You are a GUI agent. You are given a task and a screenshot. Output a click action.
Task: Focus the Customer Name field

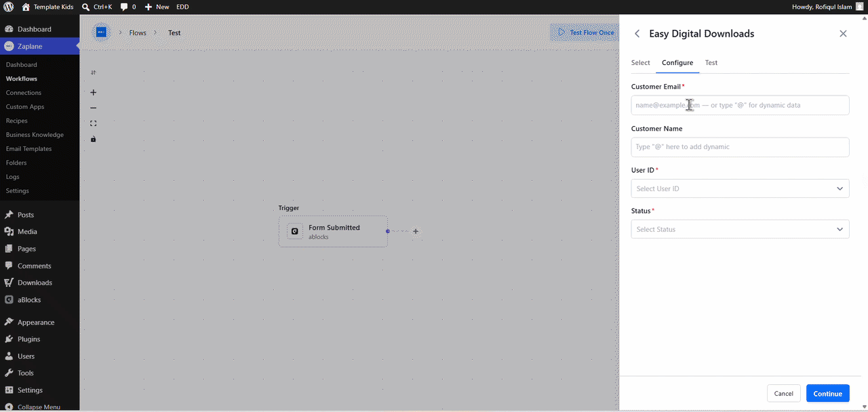pos(740,147)
